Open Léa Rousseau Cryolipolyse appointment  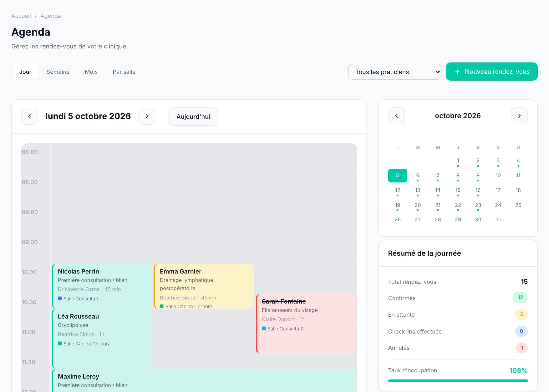coord(102,339)
